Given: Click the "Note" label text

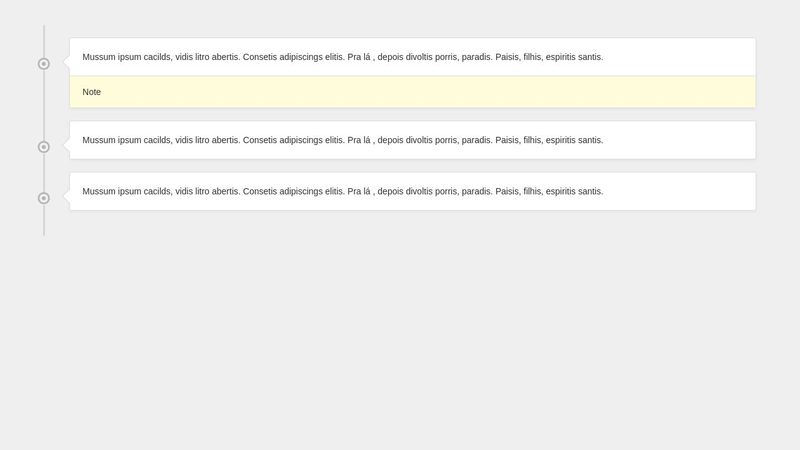Looking at the screenshot, I should 92,92.
